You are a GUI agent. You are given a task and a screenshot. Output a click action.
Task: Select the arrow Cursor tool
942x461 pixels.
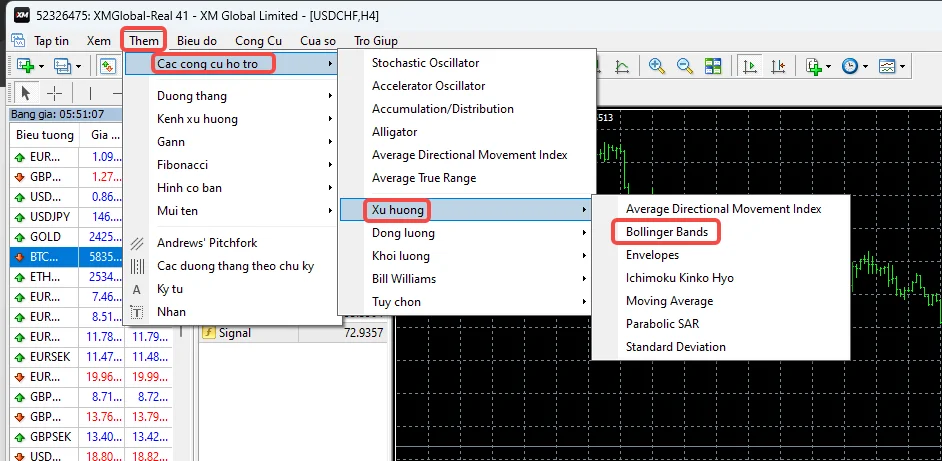click(x=26, y=93)
